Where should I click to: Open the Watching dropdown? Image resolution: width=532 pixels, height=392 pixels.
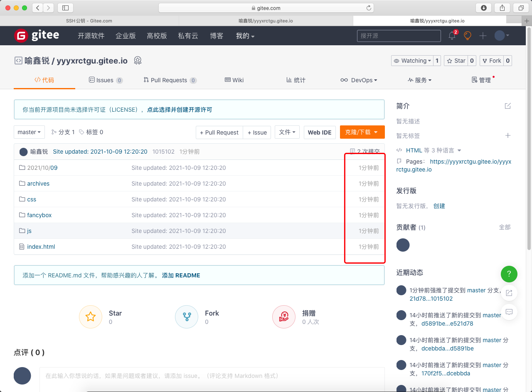(x=412, y=61)
